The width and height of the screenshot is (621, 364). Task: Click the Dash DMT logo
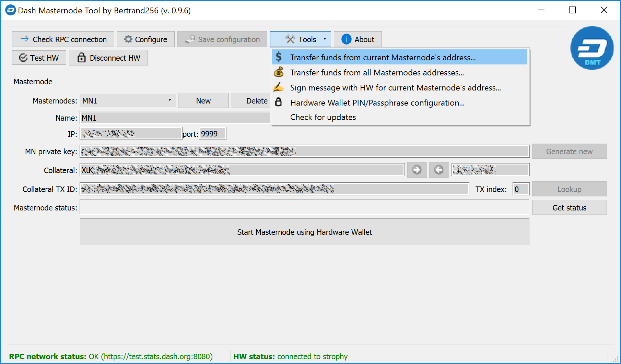pos(592,48)
